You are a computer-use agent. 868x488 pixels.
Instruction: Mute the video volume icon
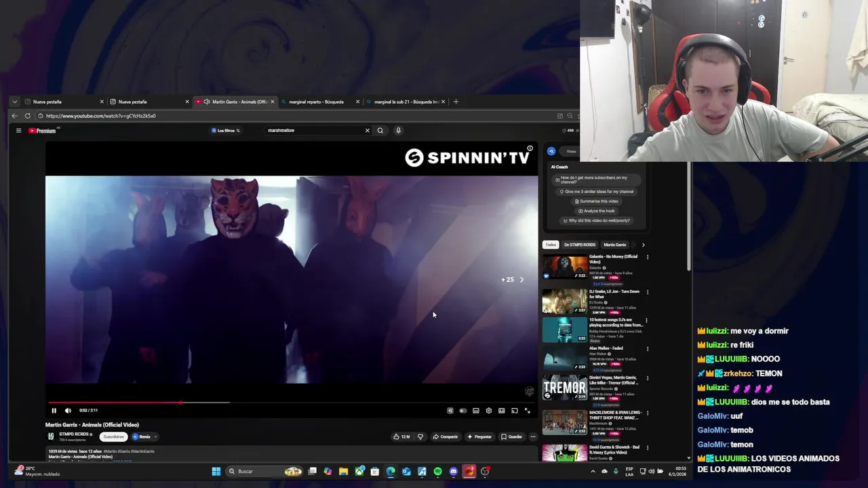pos(68,410)
